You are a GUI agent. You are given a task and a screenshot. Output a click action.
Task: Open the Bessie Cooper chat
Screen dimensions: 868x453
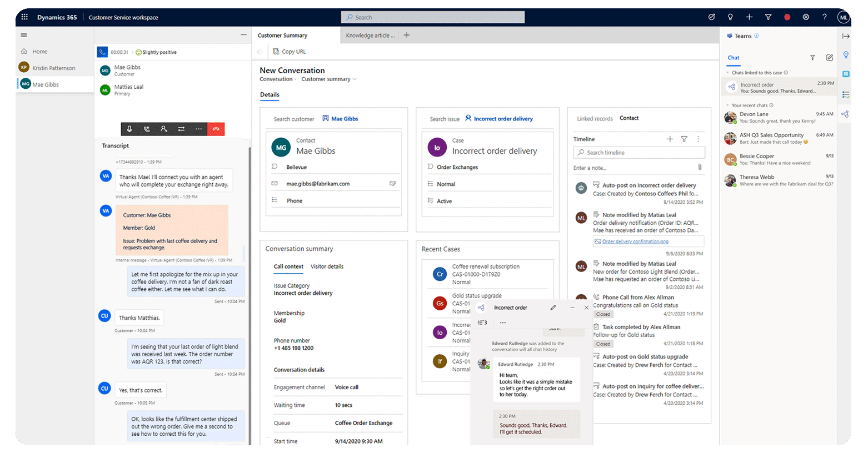click(779, 159)
